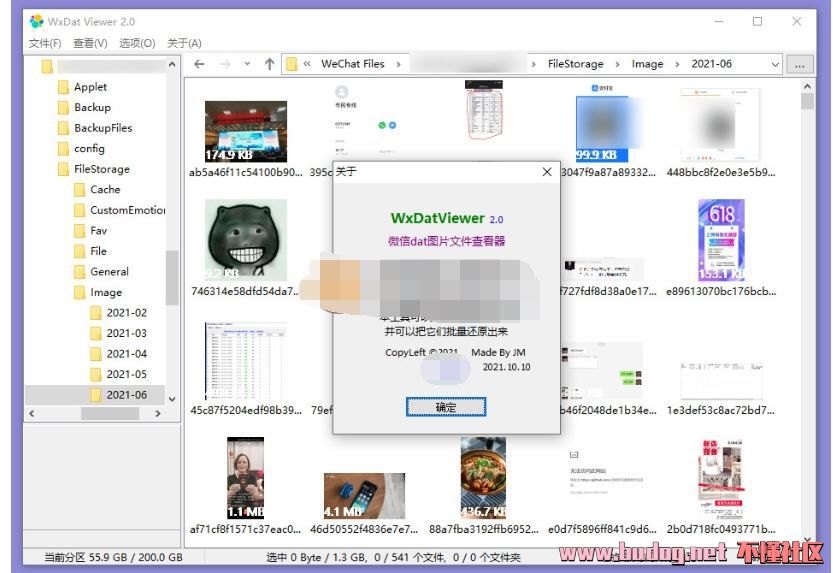Select the thumbnail f727fdf8d38a0e17

point(602,270)
